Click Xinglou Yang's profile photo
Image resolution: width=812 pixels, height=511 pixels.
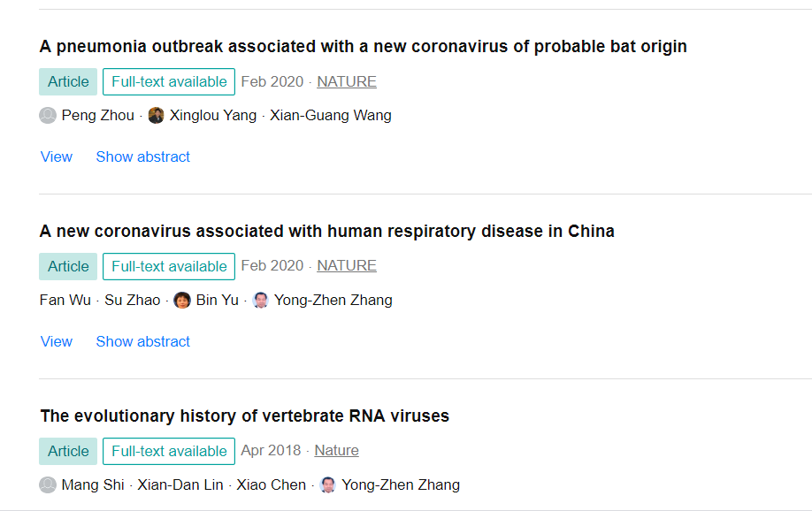pyautogui.click(x=156, y=115)
